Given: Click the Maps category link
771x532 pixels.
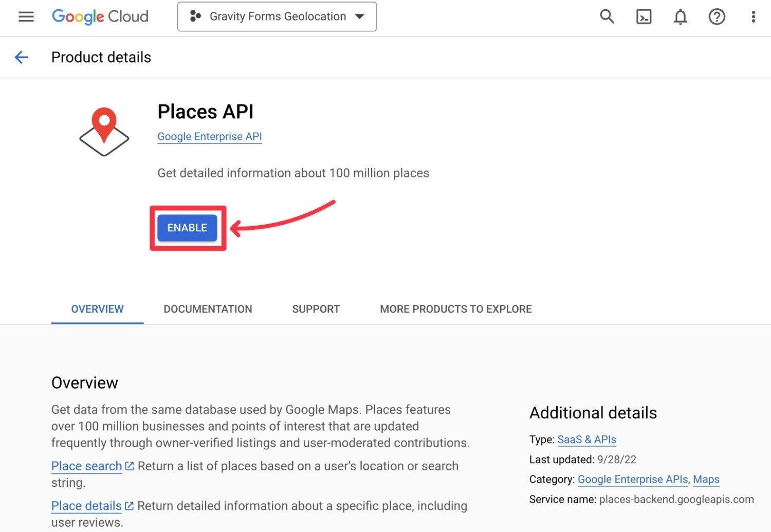Looking at the screenshot, I should click(706, 479).
